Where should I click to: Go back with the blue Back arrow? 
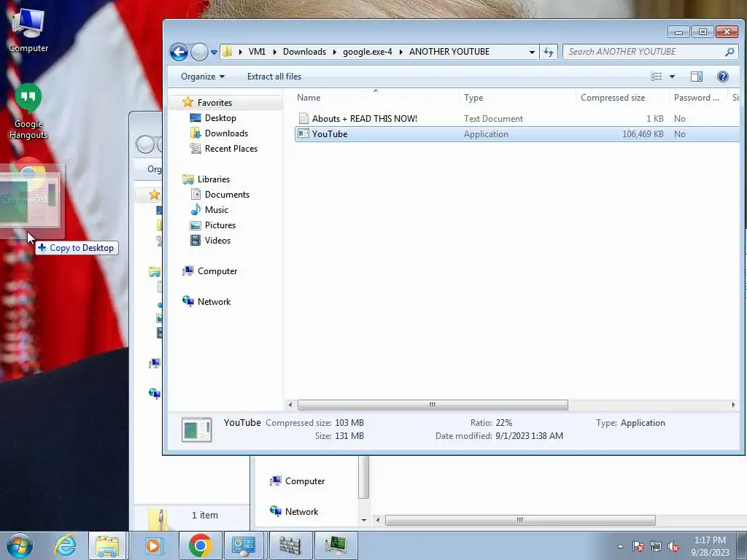(x=179, y=52)
